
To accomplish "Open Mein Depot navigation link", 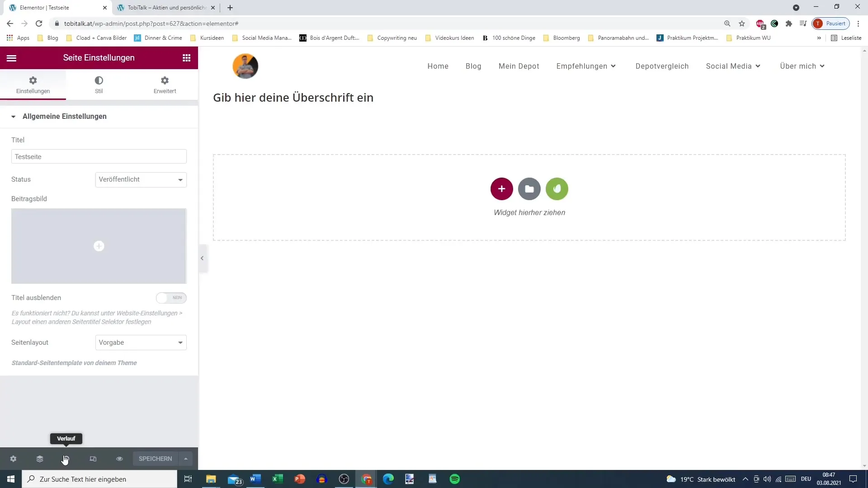I will click(519, 66).
